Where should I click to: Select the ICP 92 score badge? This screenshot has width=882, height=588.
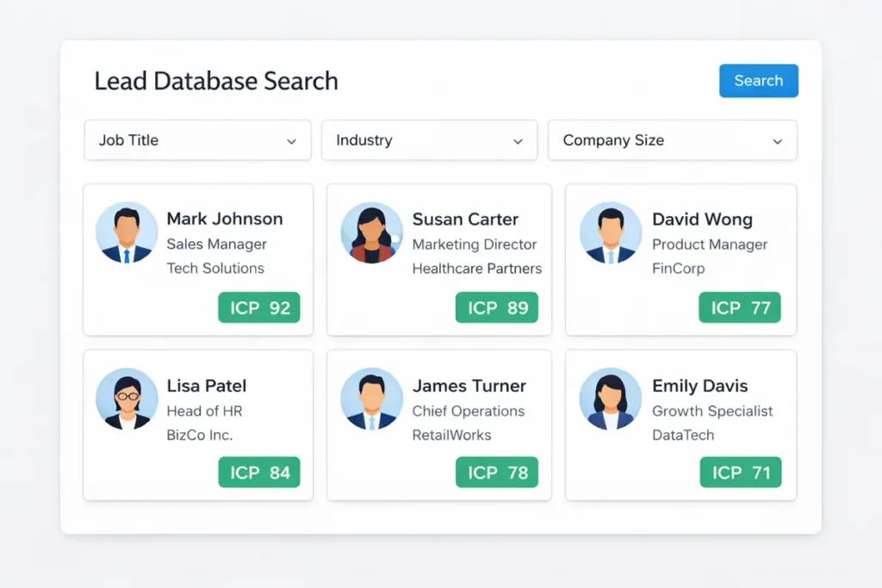pyautogui.click(x=258, y=307)
